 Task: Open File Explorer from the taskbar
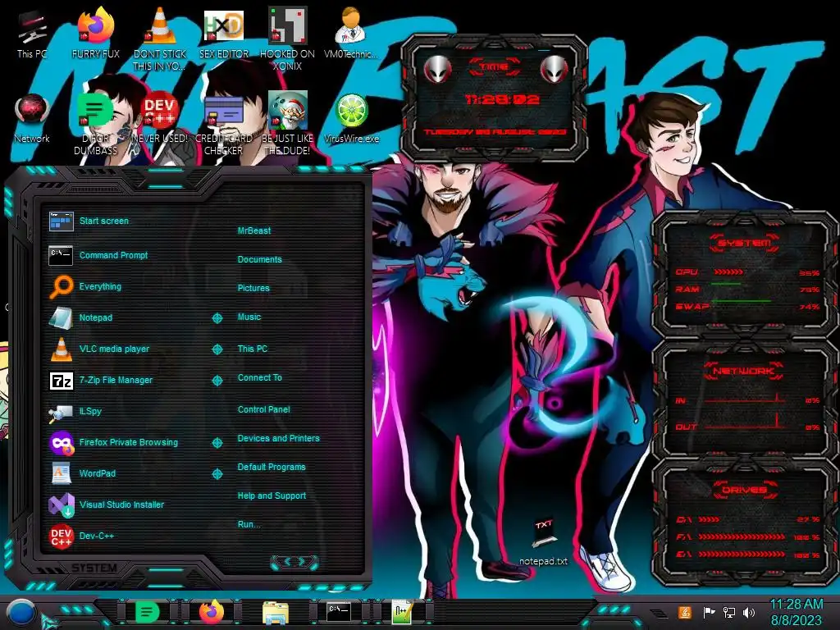click(x=276, y=612)
